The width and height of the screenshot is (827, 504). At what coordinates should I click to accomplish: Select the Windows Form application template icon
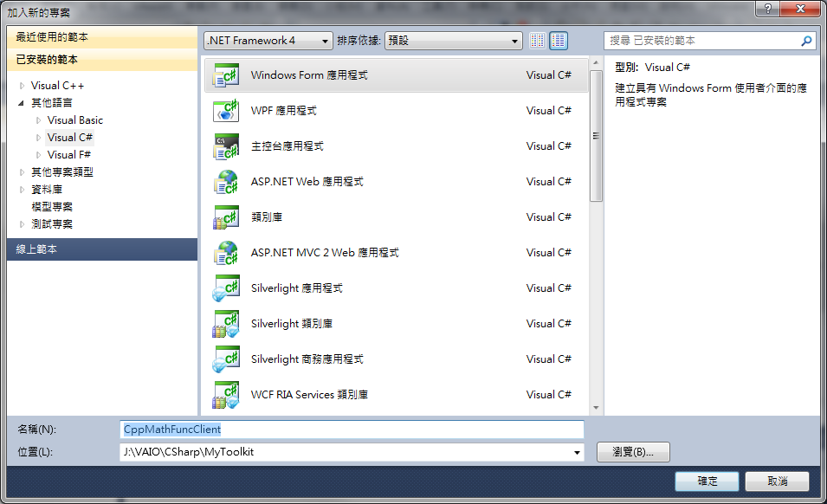[226, 75]
